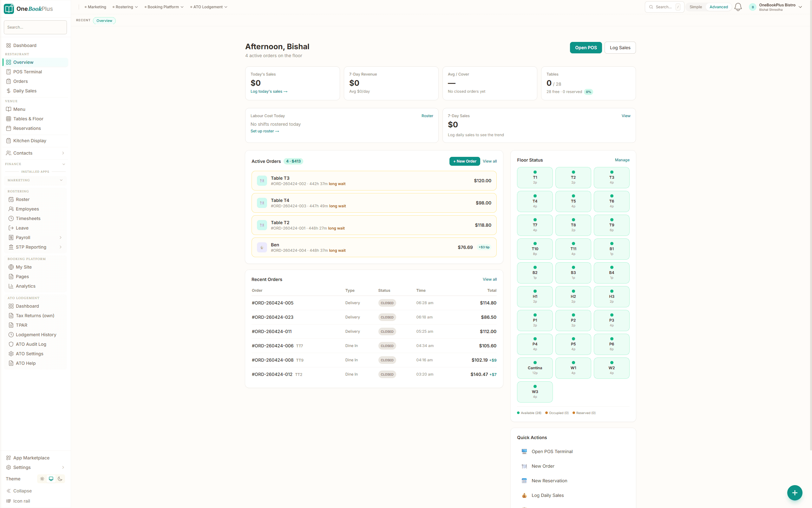Expand the STP Reporting submenu chevron
This screenshot has height=508, width=812.
(x=61, y=247)
